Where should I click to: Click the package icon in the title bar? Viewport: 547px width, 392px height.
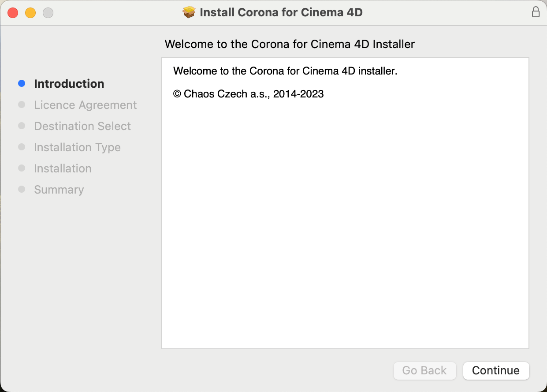pos(190,12)
